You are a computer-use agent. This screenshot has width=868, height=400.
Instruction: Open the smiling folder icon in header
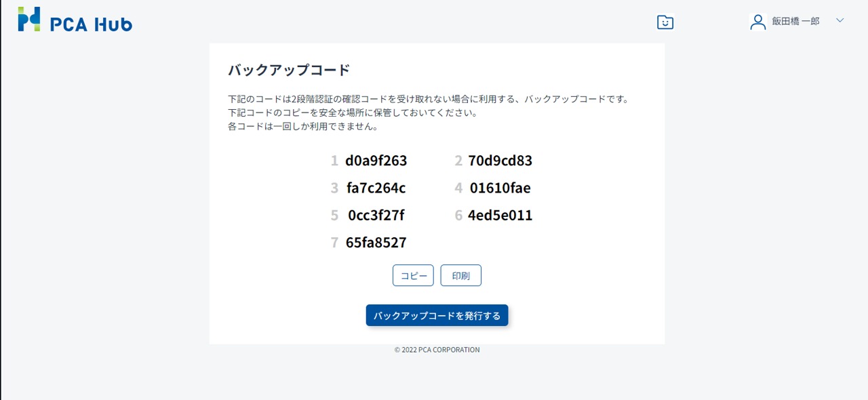coord(665,22)
